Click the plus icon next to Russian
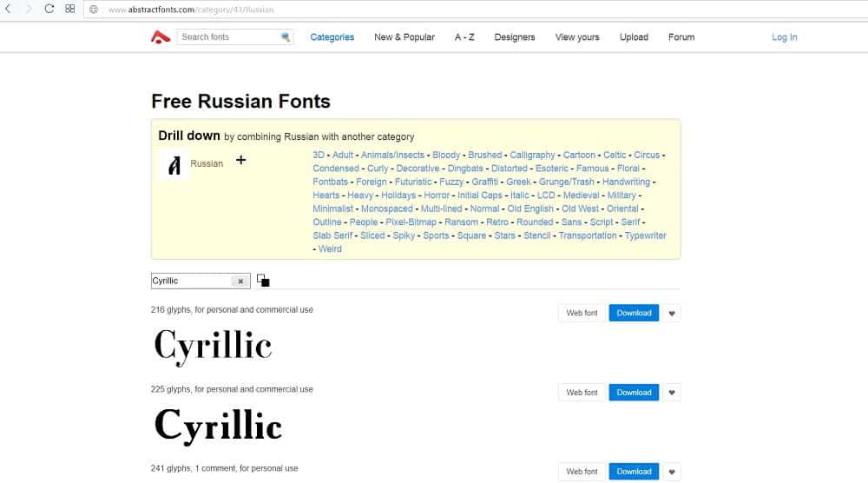 coord(240,160)
